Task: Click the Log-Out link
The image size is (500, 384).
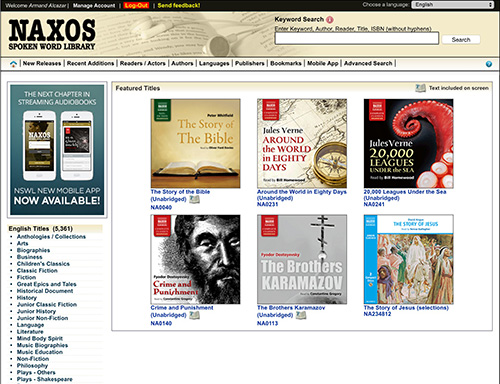Action: (136, 5)
